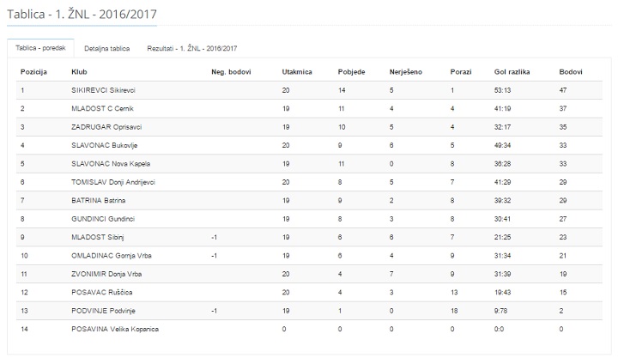
Task: Click the Bodovi column header
Action: (x=570, y=71)
